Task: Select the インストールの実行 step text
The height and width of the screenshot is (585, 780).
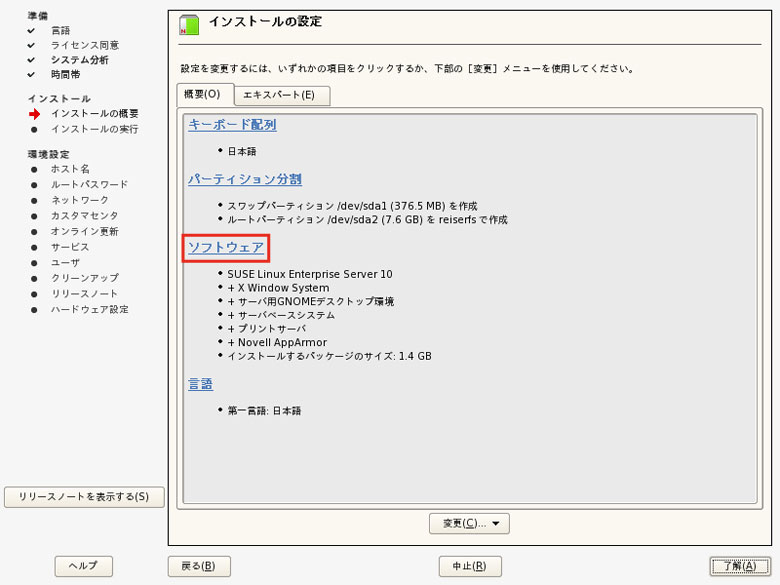Action: 95,129
